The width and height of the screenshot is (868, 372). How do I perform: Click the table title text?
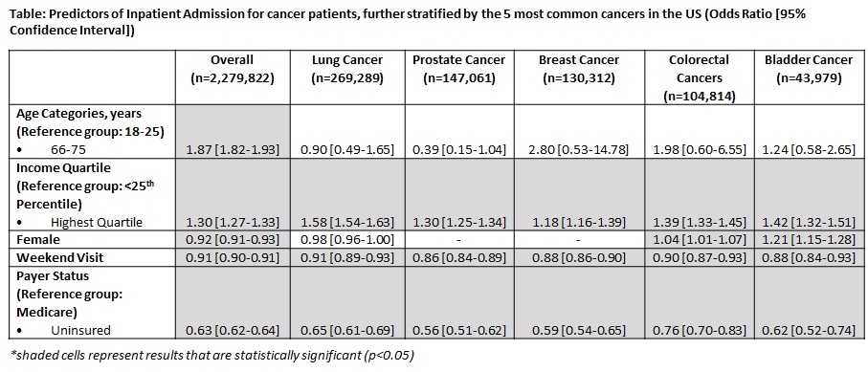pos(407,23)
